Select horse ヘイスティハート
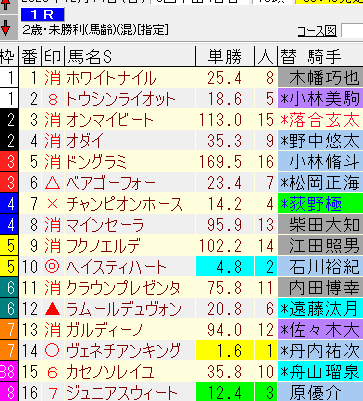The height and width of the screenshot is (401, 363). (x=116, y=267)
